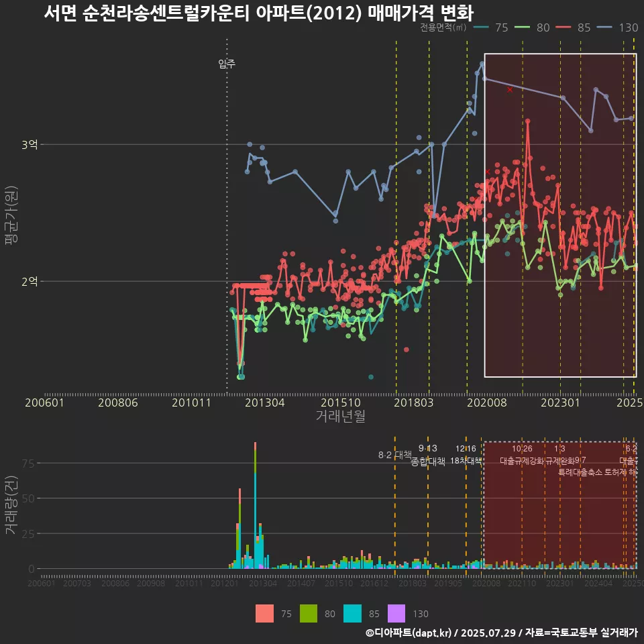
Task: Toggle the 85 series in the top line legend
Action: [573, 28]
